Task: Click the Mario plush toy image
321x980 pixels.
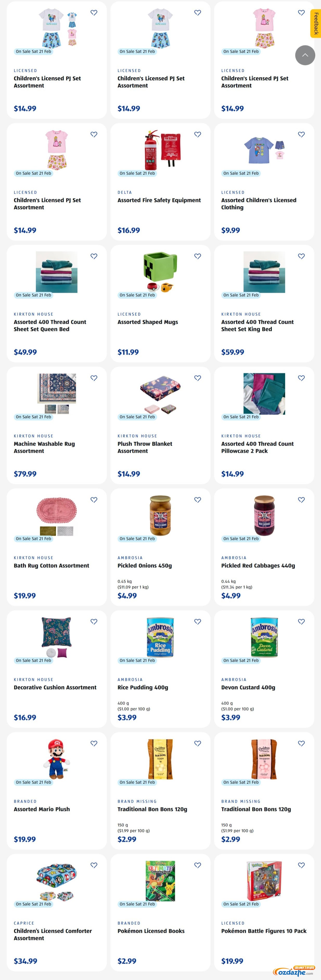Action: click(56, 759)
